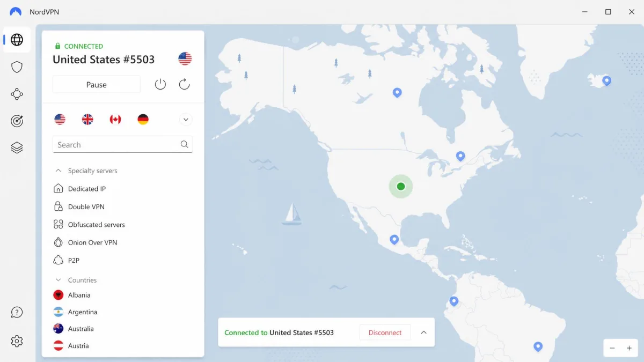The image size is (644, 362).
Task: Open the shield Threat Protection sidebar icon
Action: 17,67
